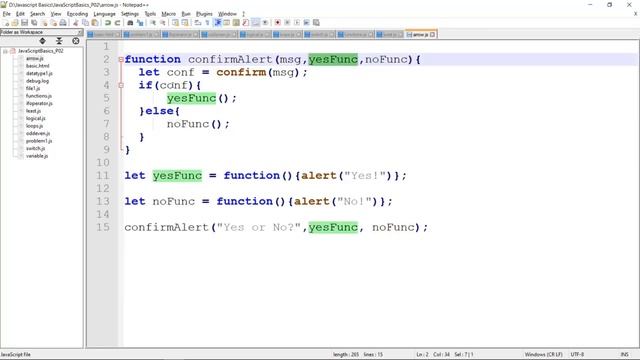Click the Save All toolbar icon

tap(34, 23)
